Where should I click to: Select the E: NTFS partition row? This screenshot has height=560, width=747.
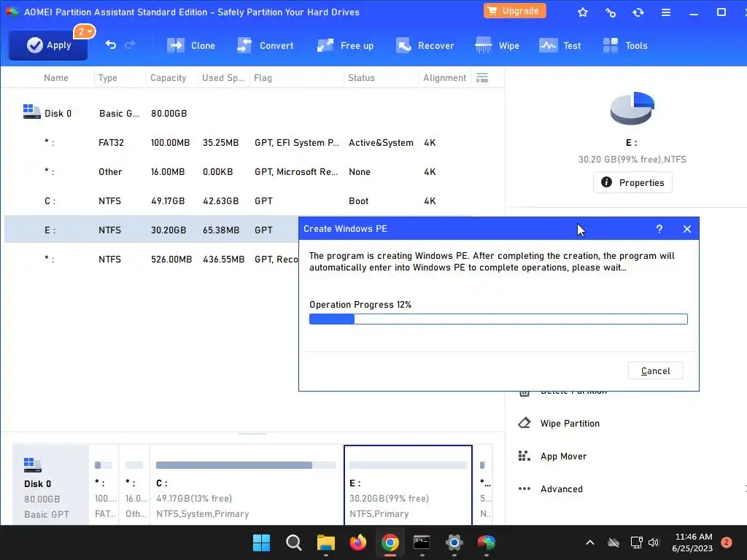(152, 230)
